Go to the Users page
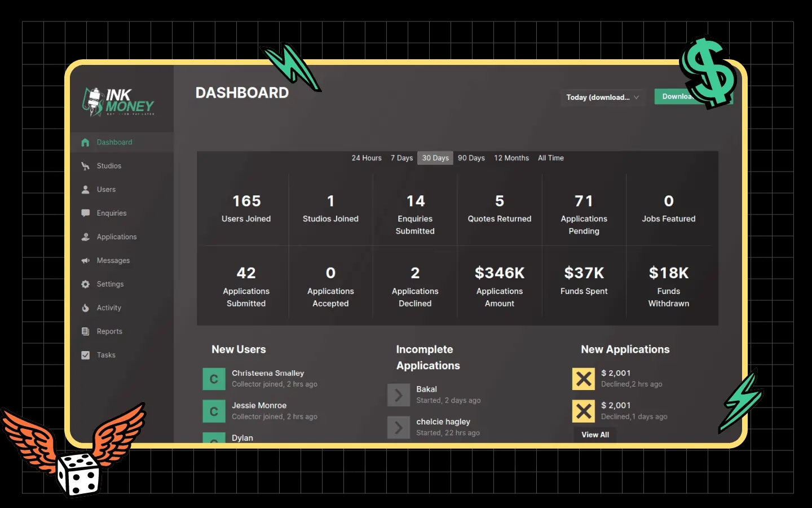Viewport: 812px width, 508px height. [x=106, y=190]
